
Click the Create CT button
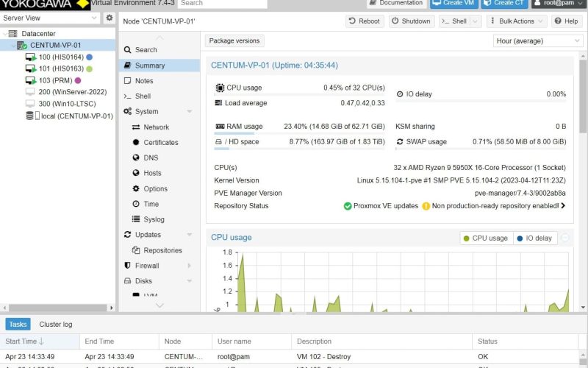pyautogui.click(x=505, y=4)
